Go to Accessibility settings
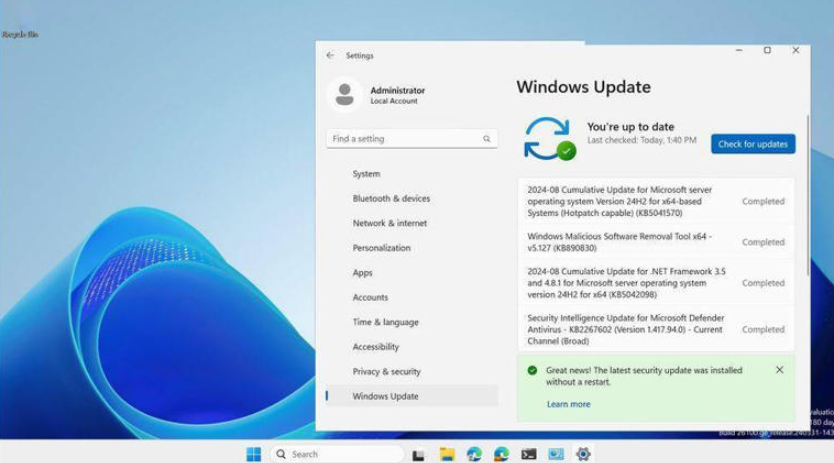This screenshot has height=463, width=834. pos(412,347)
